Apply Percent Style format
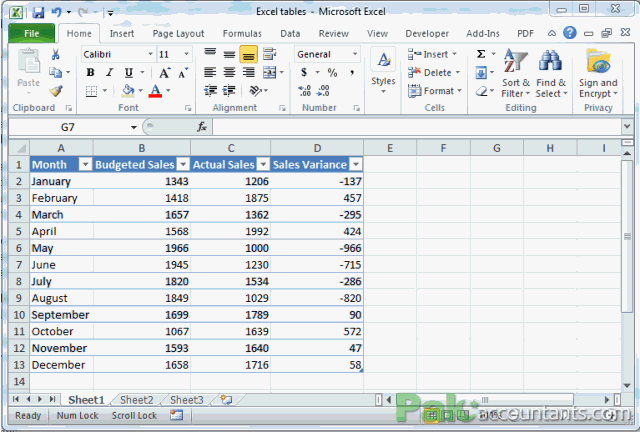This screenshot has width=640, height=432. click(x=332, y=73)
